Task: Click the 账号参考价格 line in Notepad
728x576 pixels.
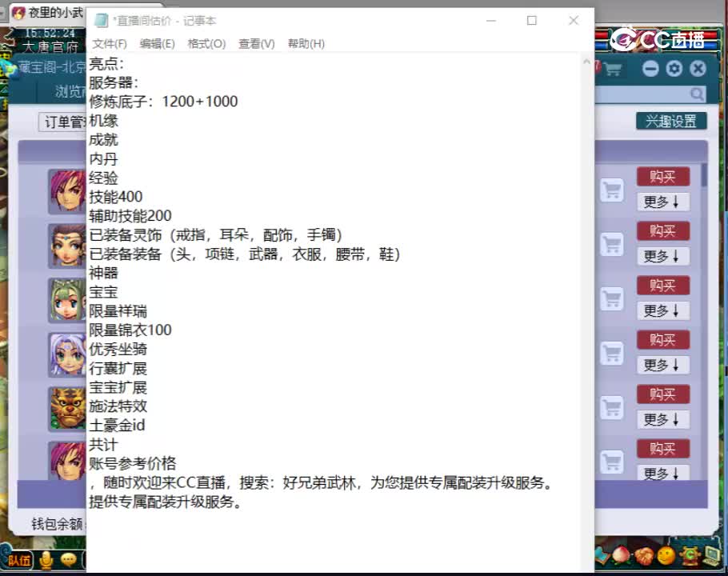Action: pyautogui.click(x=133, y=463)
